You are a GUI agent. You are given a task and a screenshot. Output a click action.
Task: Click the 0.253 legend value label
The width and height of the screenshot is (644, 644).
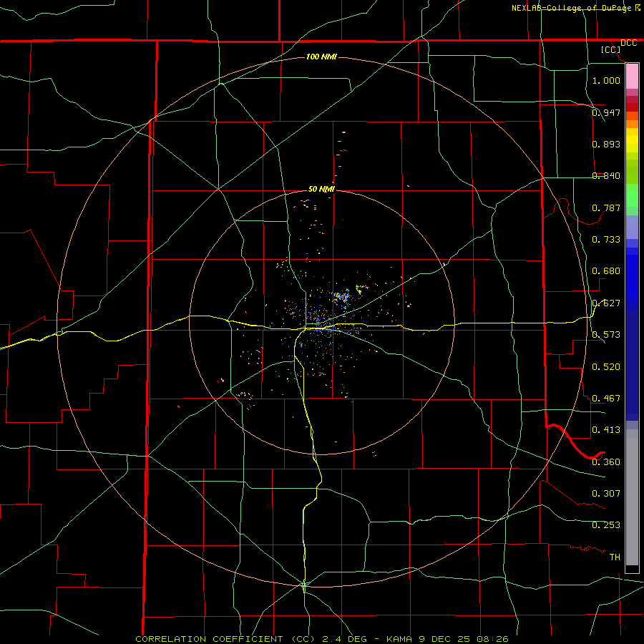[606, 525]
